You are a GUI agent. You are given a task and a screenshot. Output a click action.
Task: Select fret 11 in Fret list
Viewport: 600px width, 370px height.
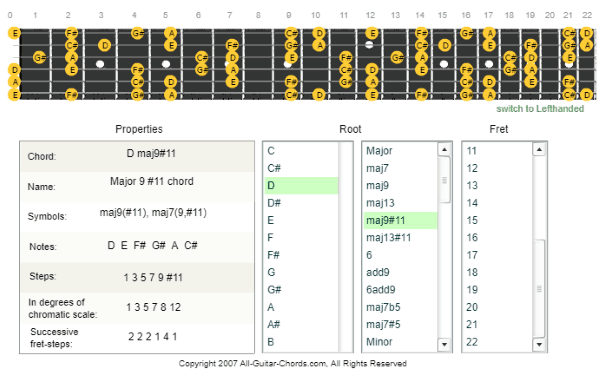(498, 151)
